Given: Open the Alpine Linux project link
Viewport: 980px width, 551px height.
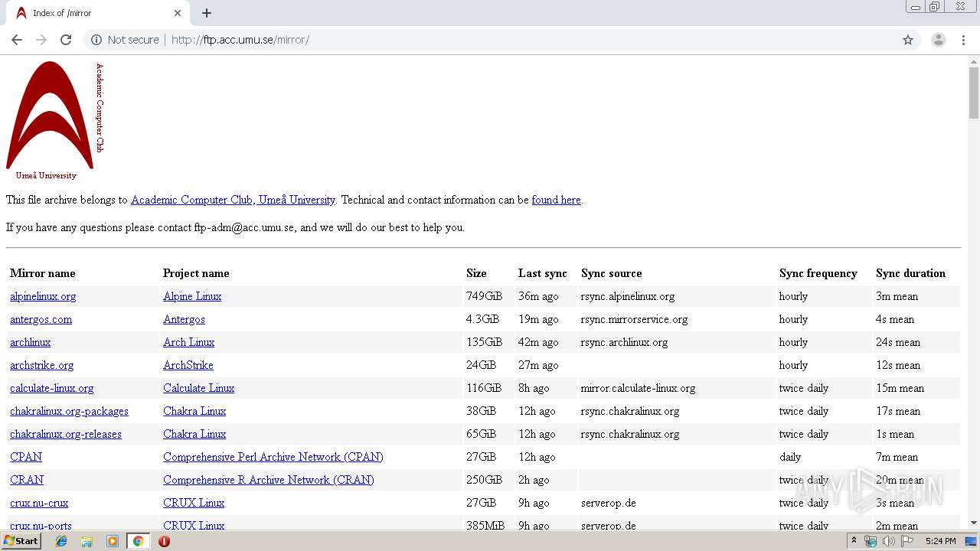Looking at the screenshot, I should pyautogui.click(x=192, y=296).
